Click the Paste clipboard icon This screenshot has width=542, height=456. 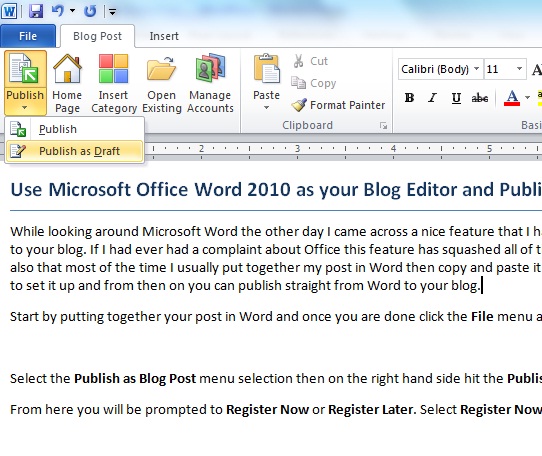coord(266,68)
